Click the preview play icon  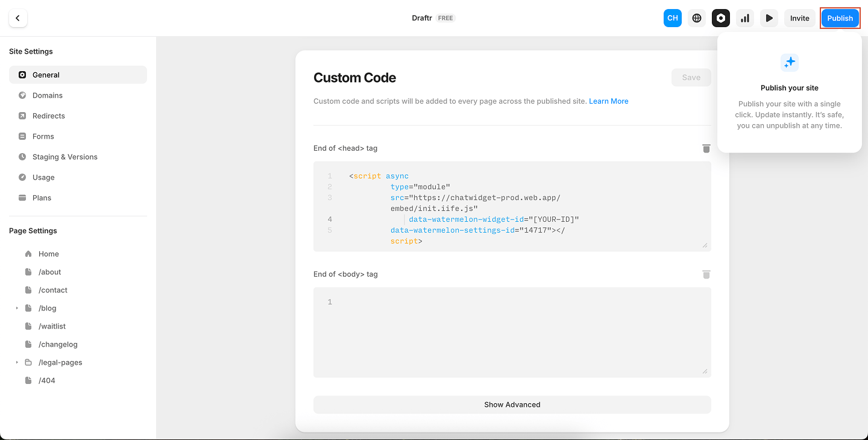coord(769,18)
